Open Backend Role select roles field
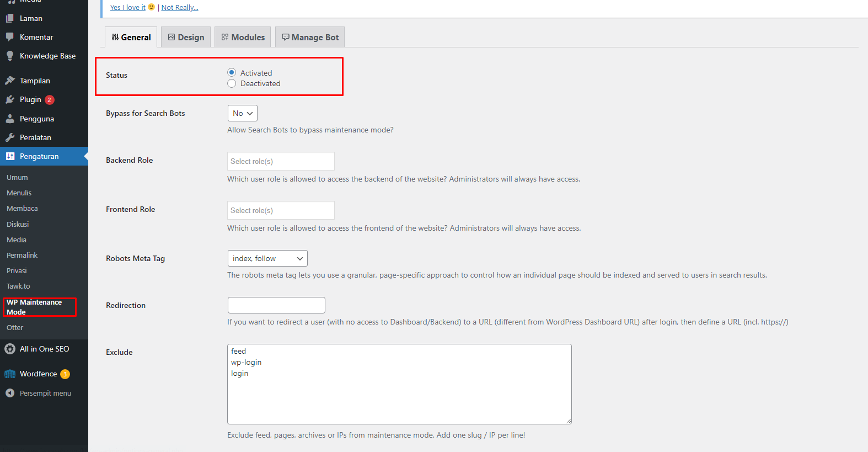The width and height of the screenshot is (868, 452). point(281,161)
